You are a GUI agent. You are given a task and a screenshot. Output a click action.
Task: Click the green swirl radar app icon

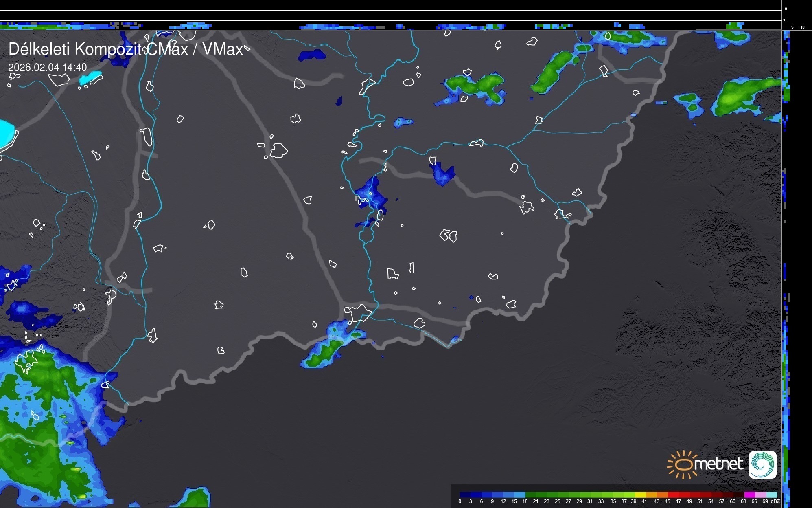coord(762,464)
